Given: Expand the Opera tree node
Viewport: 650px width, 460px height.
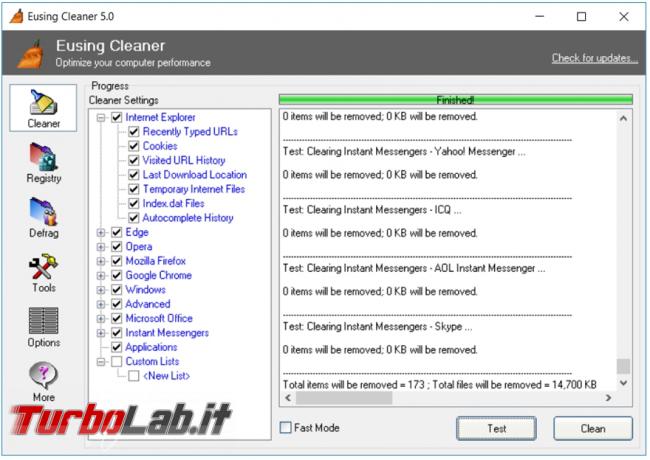Looking at the screenshot, I should pyautogui.click(x=101, y=247).
